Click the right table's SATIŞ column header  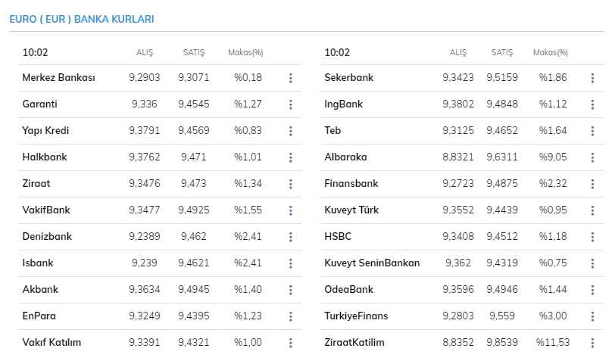[502, 52]
